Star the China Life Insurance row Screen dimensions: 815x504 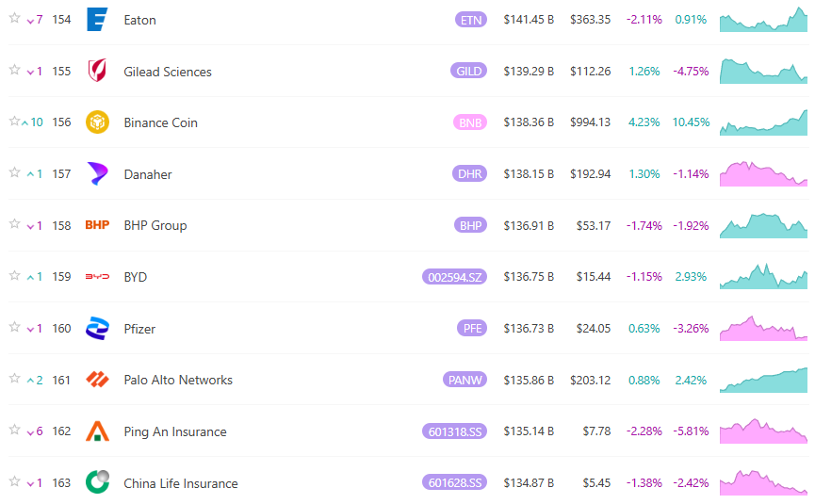[14, 482]
